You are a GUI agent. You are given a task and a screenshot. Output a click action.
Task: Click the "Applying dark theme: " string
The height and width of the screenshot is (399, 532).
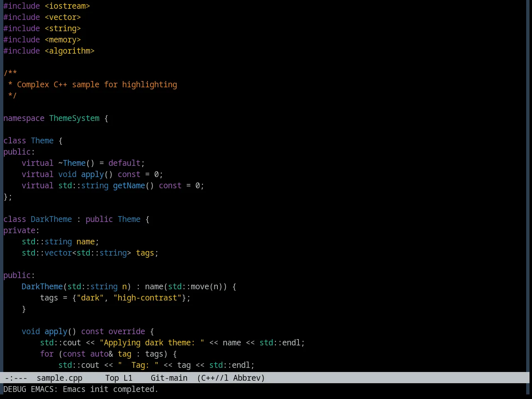(152, 342)
